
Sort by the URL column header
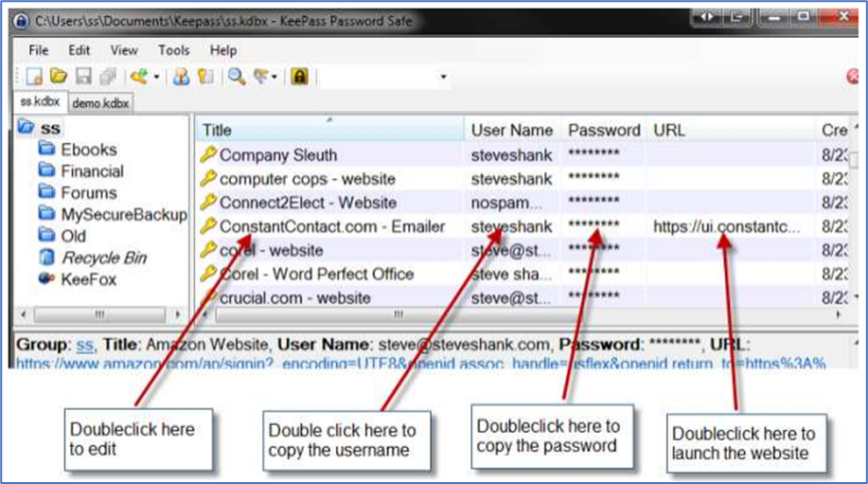coord(730,130)
